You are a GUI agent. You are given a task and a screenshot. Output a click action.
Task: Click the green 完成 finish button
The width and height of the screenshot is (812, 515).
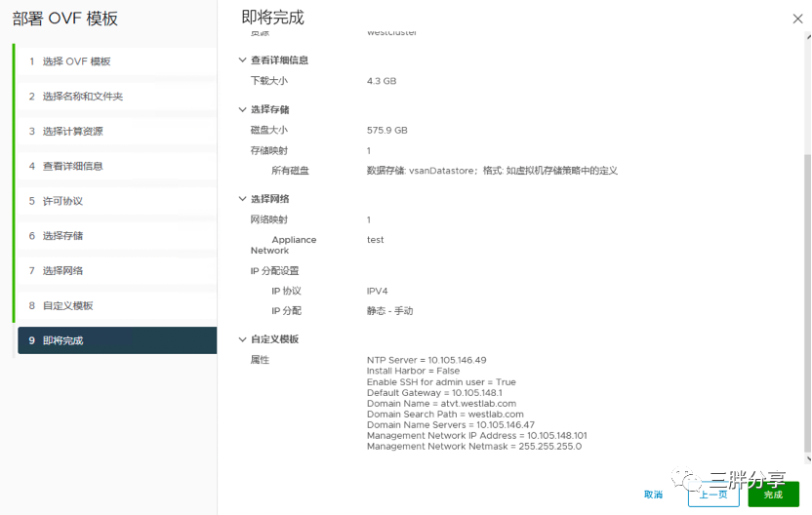point(773,495)
